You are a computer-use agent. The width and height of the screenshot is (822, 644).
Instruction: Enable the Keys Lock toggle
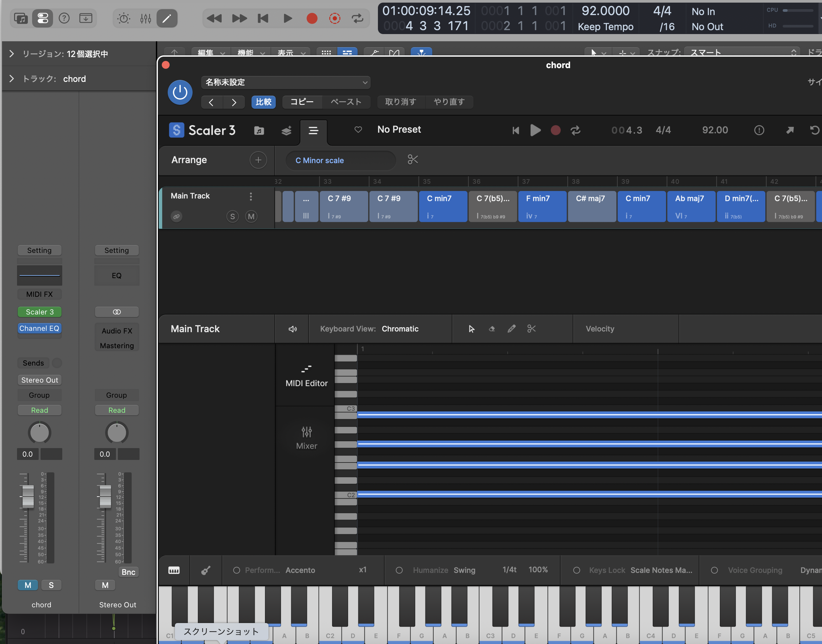(576, 571)
